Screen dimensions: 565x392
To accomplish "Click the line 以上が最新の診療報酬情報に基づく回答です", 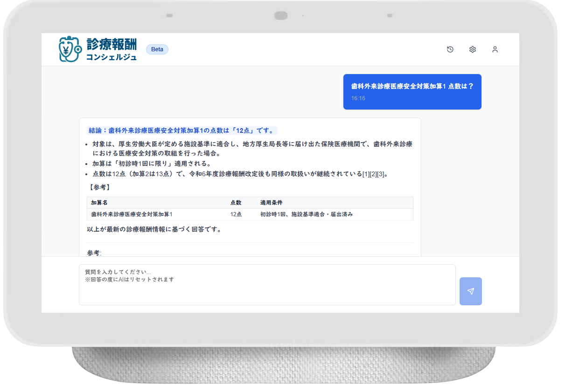I will (x=154, y=229).
